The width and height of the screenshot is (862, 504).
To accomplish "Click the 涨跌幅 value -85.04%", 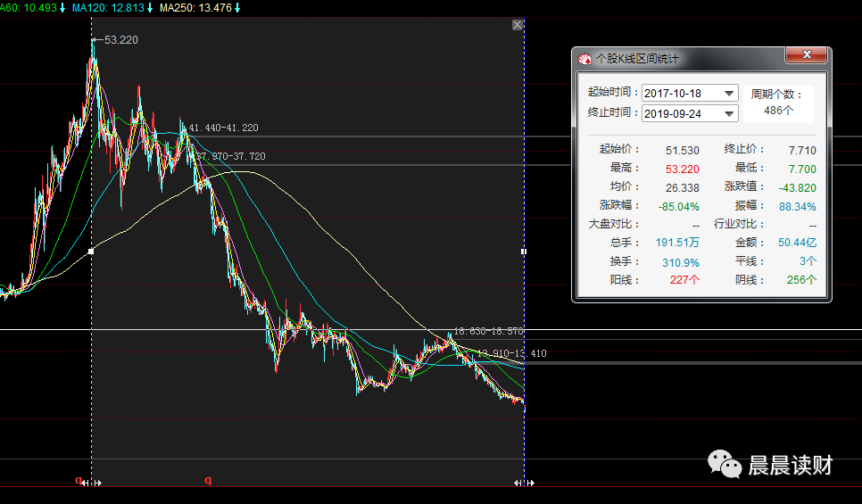I will click(x=679, y=207).
